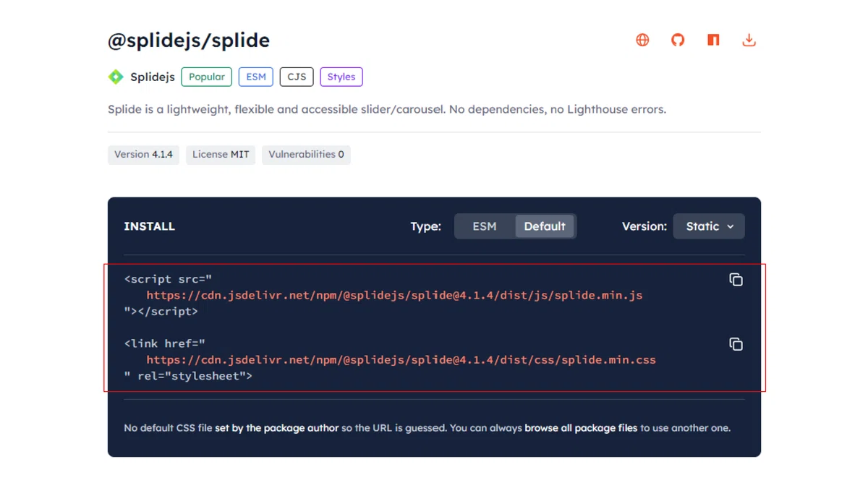868x496 pixels.
Task: Click the blue ESM tag badge
Action: [256, 77]
